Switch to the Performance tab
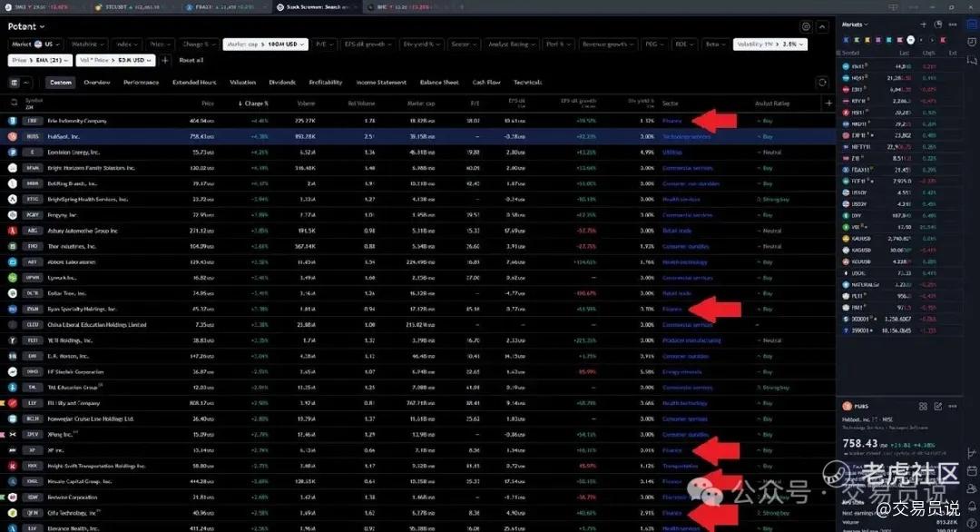Viewport: 980px width, 532px height. [142, 83]
